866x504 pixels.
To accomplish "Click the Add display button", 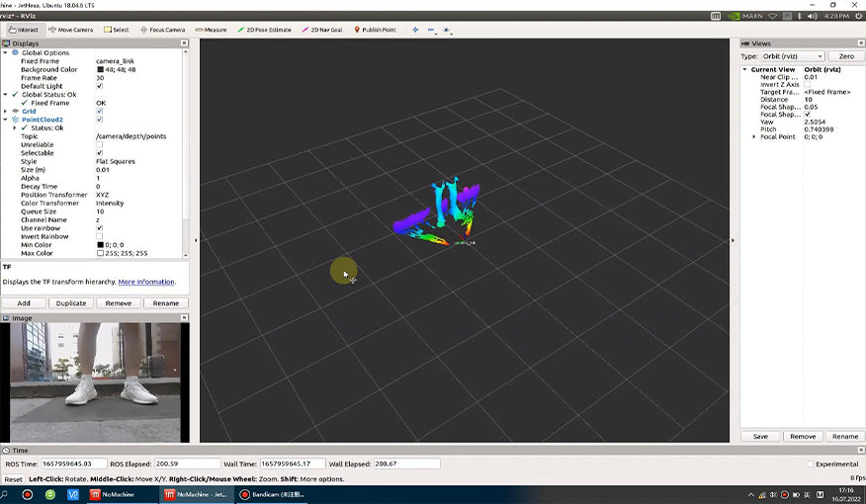I will point(24,303).
